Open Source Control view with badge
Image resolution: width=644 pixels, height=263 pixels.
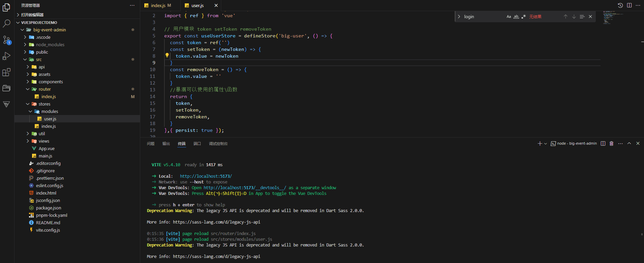point(6,40)
